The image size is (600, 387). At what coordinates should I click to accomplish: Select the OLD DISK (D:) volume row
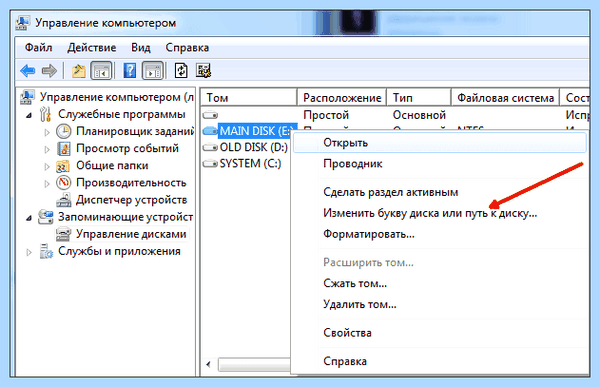[253, 147]
